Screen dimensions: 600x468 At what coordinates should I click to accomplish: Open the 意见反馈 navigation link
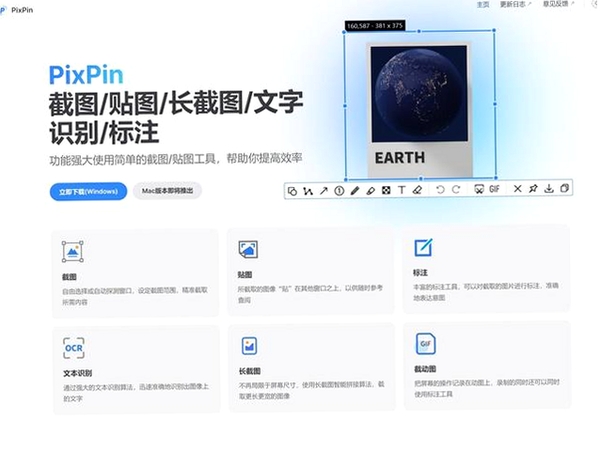(558, 4)
